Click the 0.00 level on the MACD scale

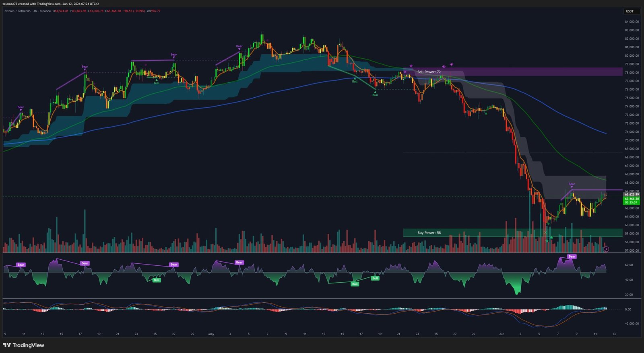pos(628,310)
